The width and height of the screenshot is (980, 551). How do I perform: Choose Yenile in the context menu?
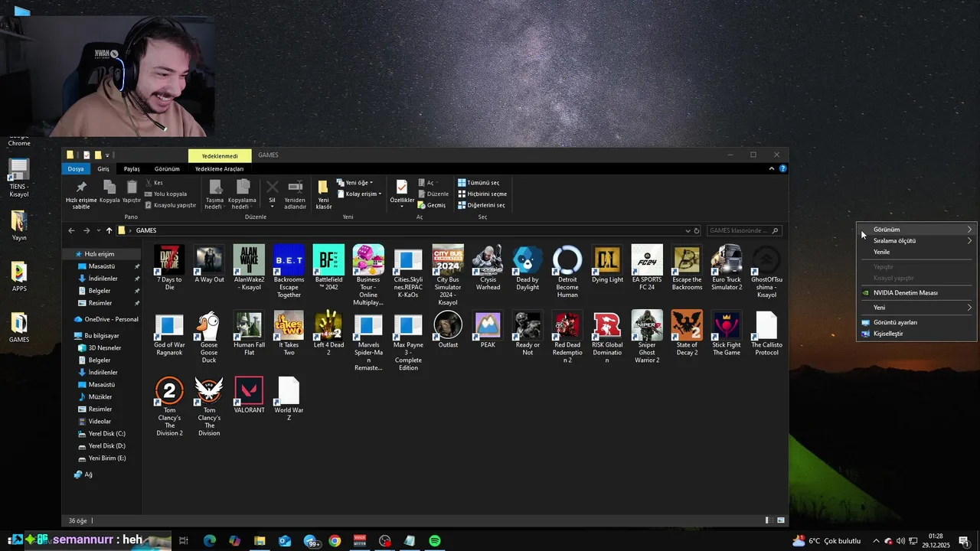[x=916, y=252]
